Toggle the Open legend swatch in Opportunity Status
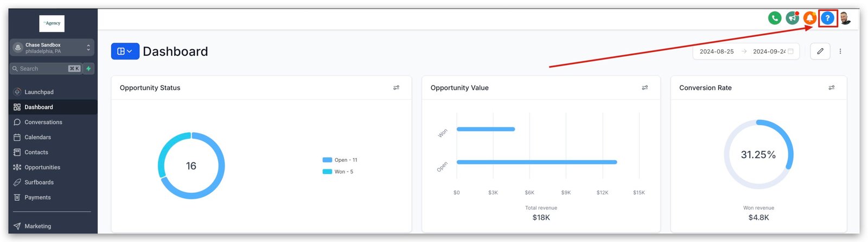The height and width of the screenshot is (242, 868). coord(327,160)
